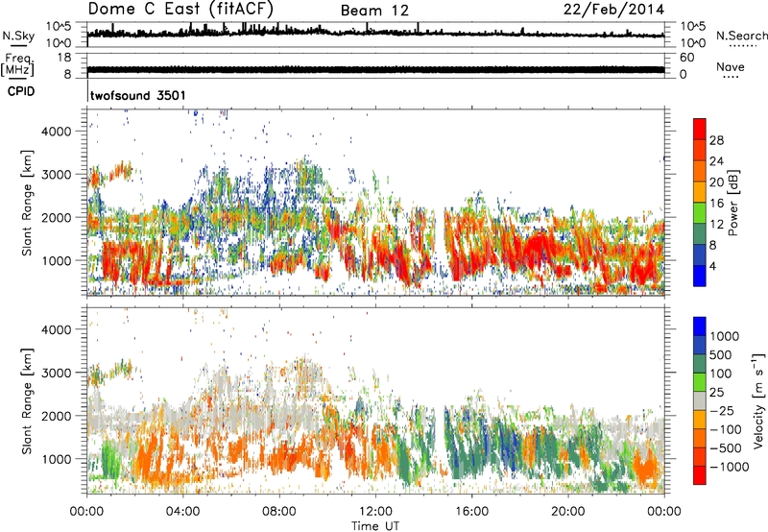Click the 'twofsound 3501' control program text
Viewport: 768px width, 532px height.
tap(138, 95)
